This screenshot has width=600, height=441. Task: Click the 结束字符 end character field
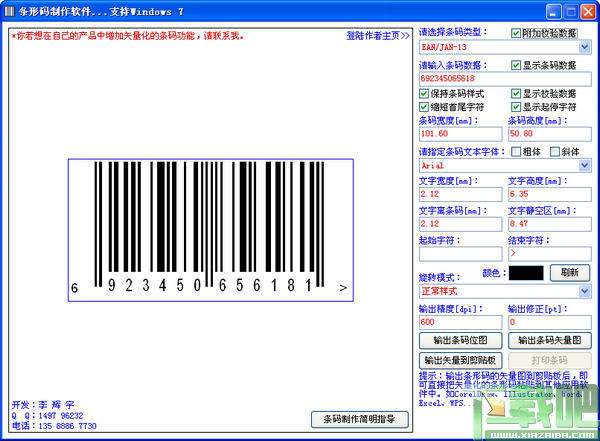click(x=550, y=254)
